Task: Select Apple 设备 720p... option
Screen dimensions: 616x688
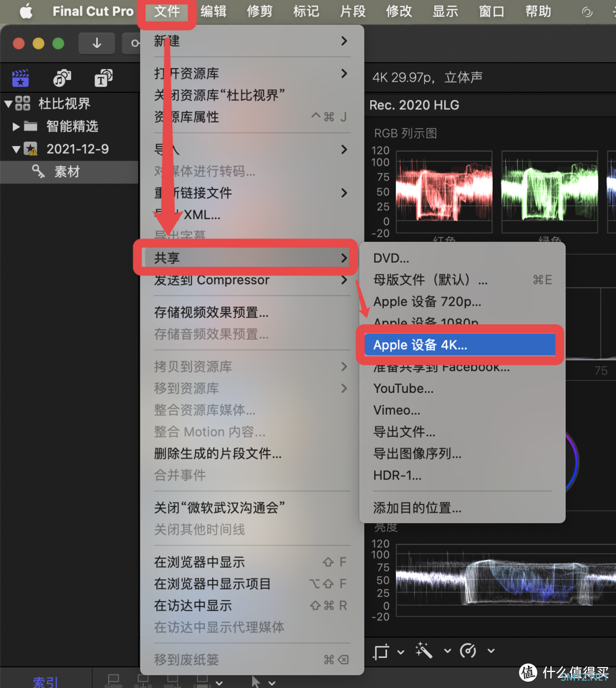Action: point(462,302)
